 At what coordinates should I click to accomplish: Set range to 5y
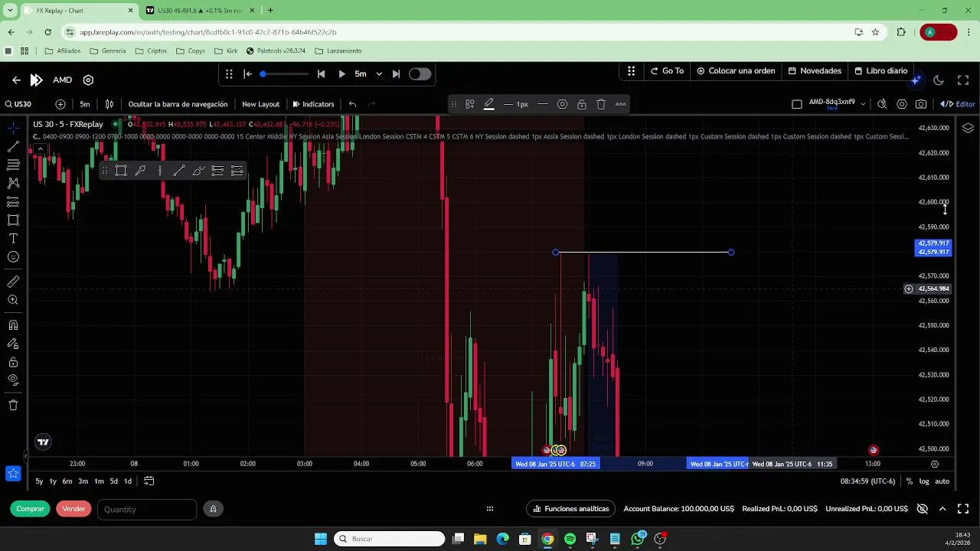(x=39, y=481)
